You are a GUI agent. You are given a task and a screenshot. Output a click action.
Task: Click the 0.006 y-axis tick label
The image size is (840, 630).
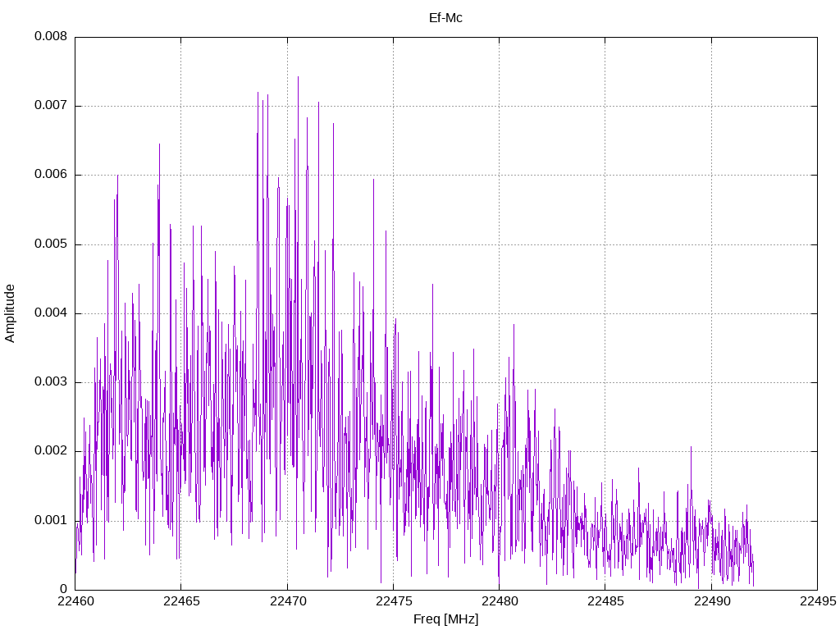[x=51, y=174]
